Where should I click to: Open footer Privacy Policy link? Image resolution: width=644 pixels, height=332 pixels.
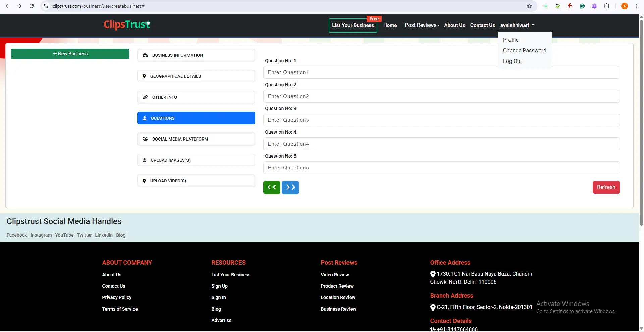(117, 297)
